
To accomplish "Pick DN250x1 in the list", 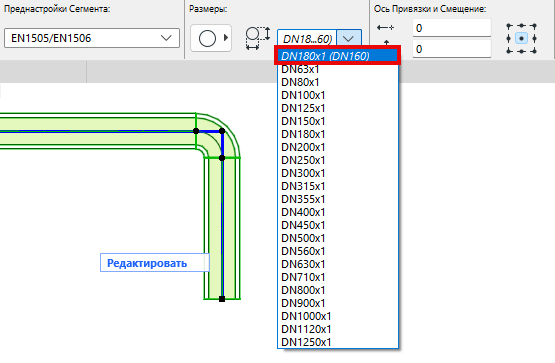I will (x=338, y=160).
